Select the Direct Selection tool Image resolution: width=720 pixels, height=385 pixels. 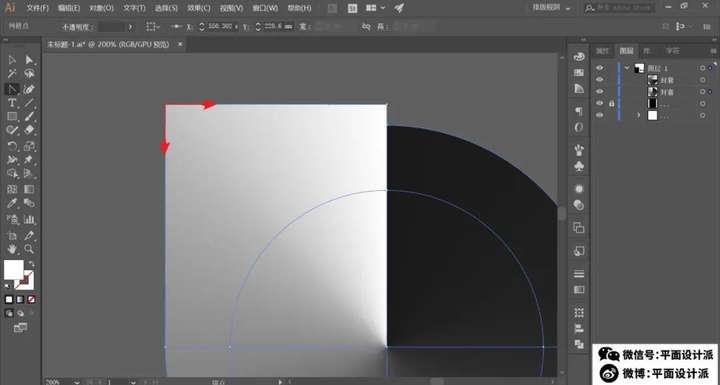click(29, 60)
